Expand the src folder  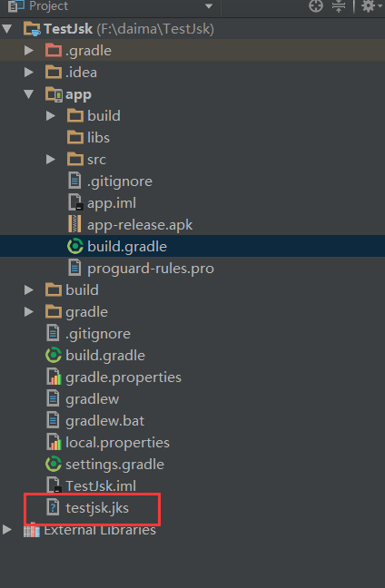[51, 160]
